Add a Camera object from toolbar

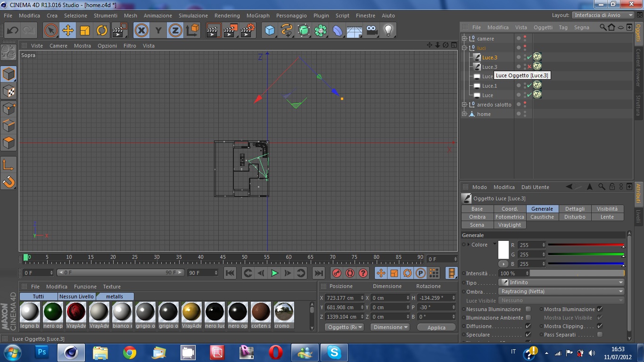click(372, 31)
